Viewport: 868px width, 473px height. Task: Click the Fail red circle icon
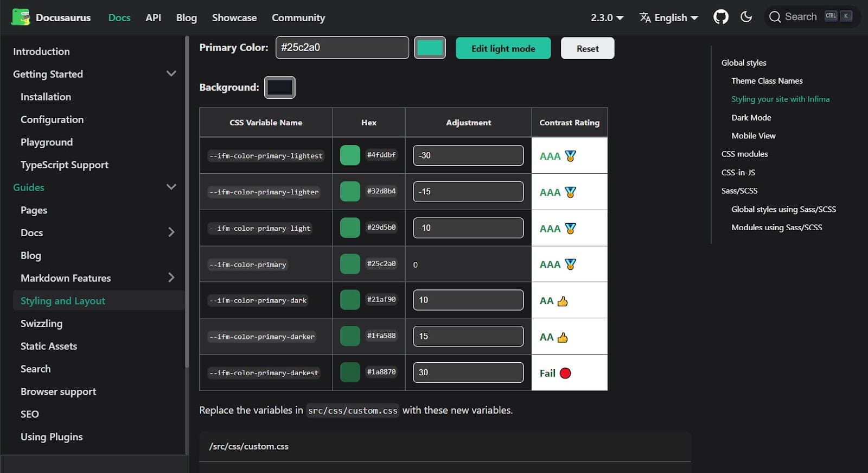click(x=565, y=373)
